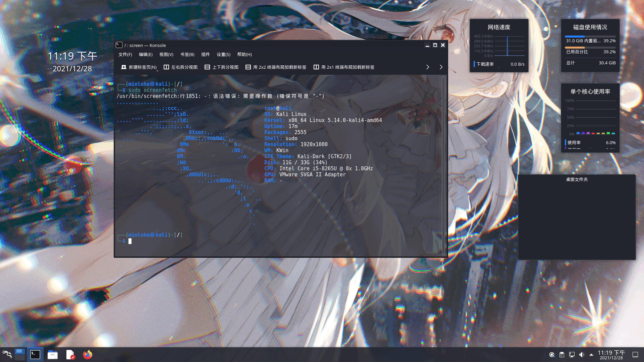Click the 单个核心使用率 widget title
Viewport: 644px width, 362px height.
(x=590, y=92)
